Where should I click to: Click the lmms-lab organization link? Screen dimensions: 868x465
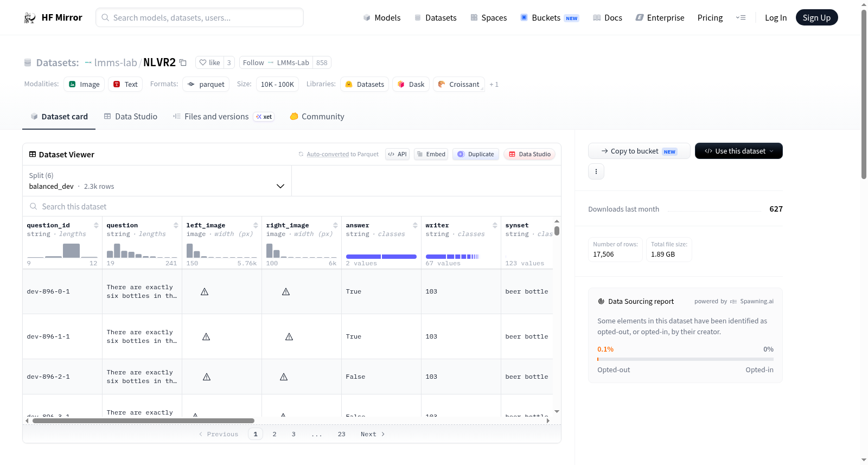coord(116,62)
